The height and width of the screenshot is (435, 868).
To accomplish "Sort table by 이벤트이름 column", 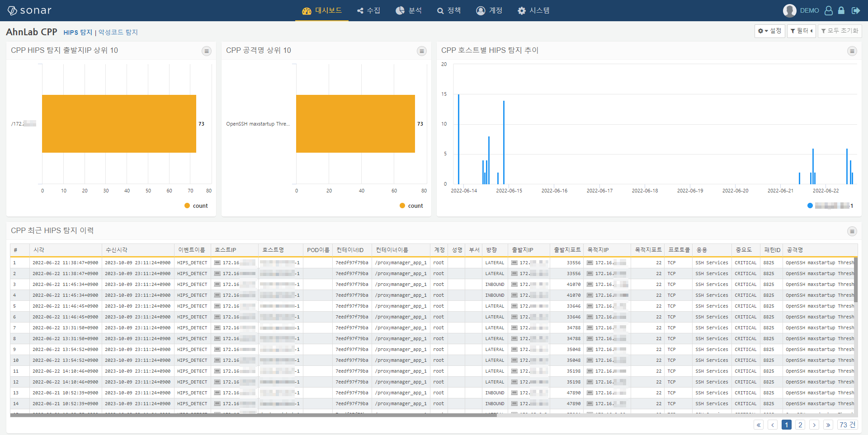I will coord(193,250).
